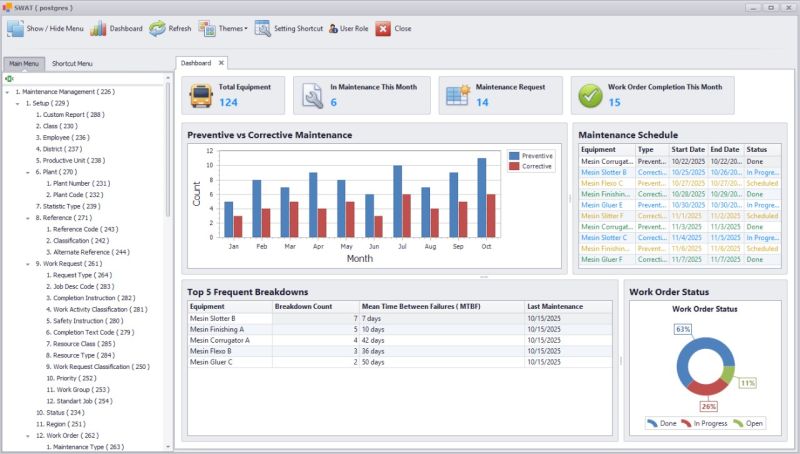Open the Dashboard bar chart icon

pos(98,29)
